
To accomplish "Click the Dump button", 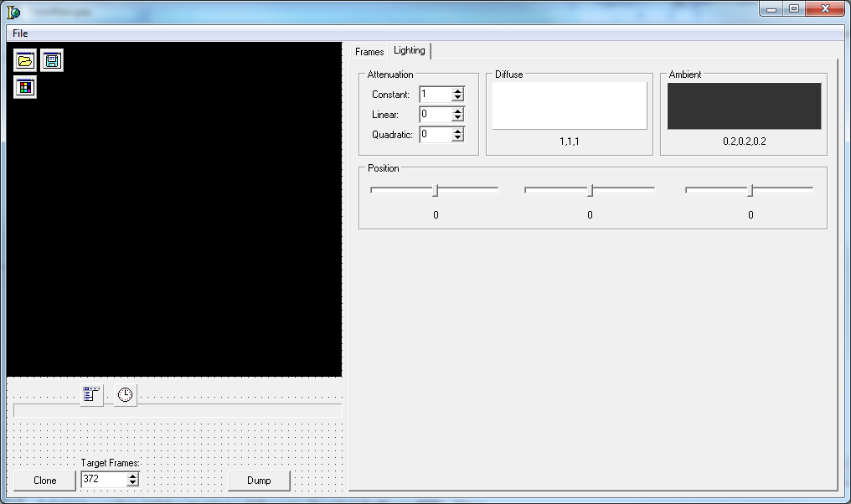I will coord(259,481).
